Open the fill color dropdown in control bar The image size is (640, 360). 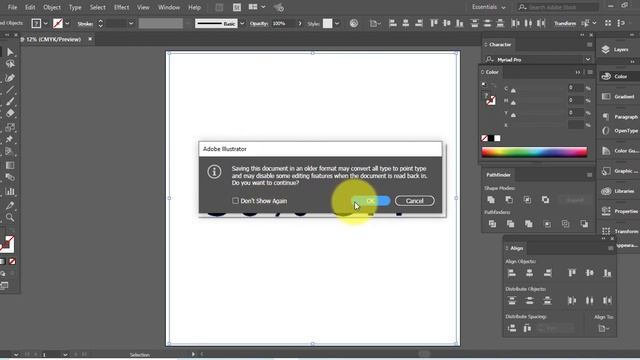(45, 24)
